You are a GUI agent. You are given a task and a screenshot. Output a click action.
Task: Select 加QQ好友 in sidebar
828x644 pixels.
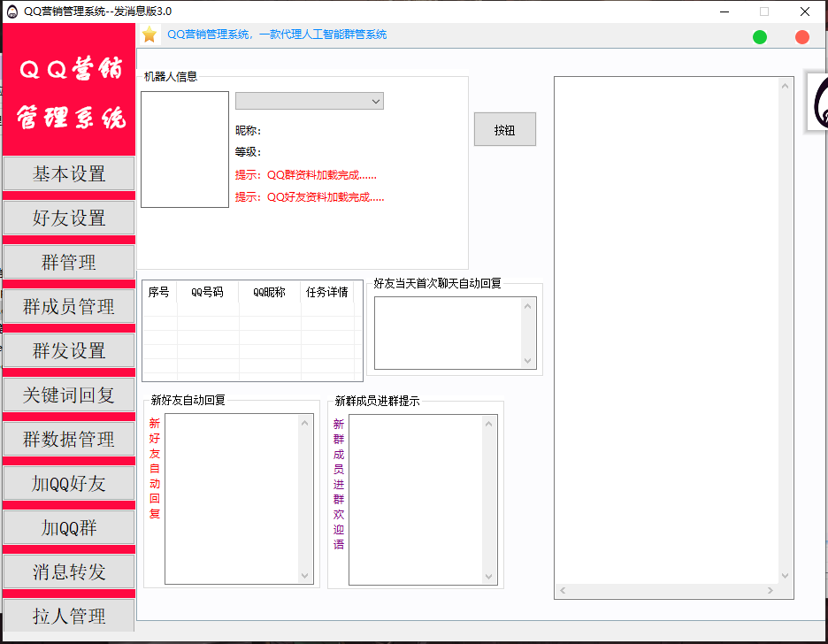[69, 484]
